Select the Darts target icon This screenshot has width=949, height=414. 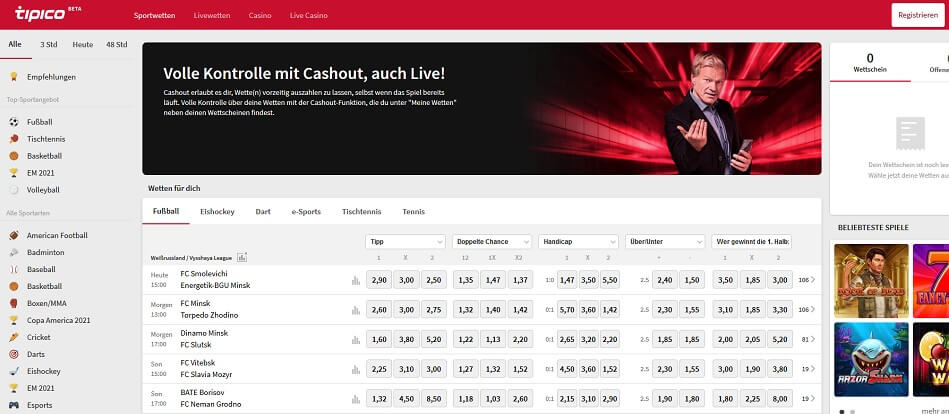14,354
